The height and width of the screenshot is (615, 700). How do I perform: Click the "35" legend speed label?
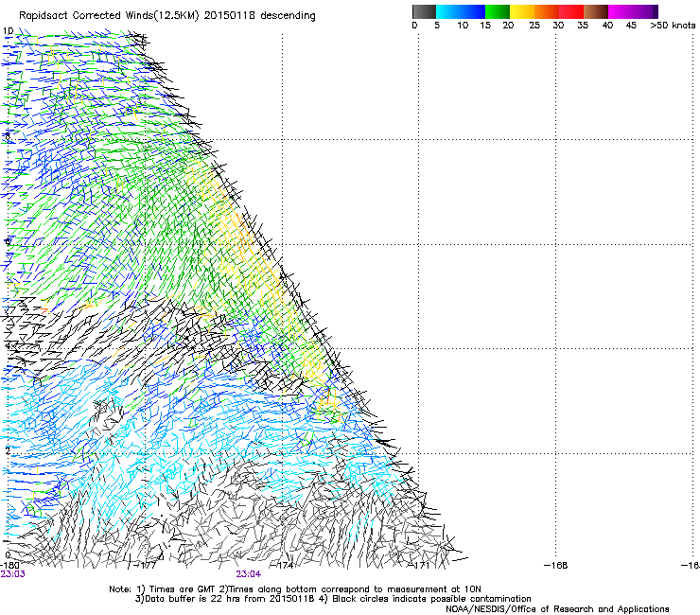point(583,26)
